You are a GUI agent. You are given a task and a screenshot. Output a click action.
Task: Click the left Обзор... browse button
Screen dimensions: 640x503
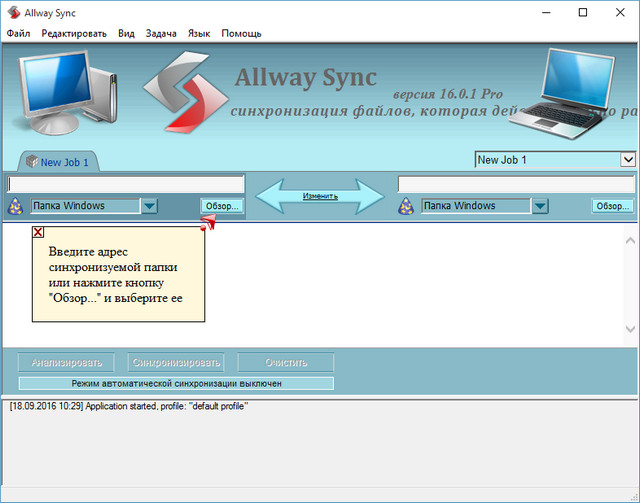pyautogui.click(x=222, y=206)
